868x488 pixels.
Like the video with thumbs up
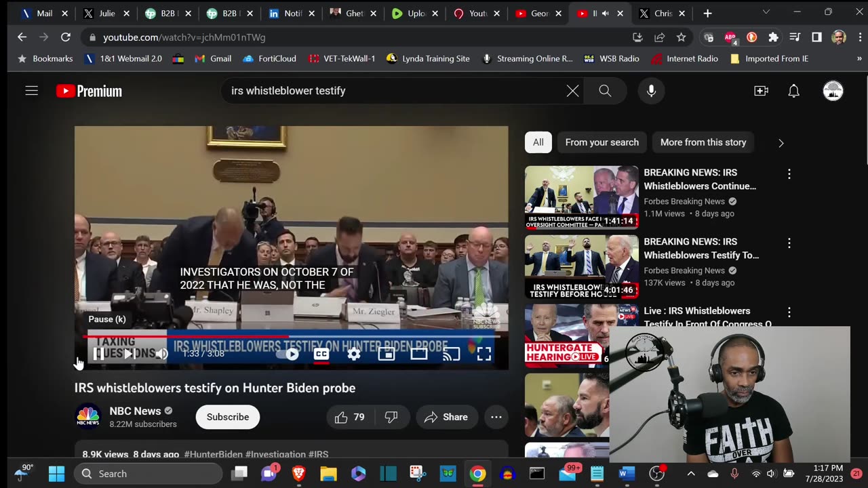[x=349, y=417]
